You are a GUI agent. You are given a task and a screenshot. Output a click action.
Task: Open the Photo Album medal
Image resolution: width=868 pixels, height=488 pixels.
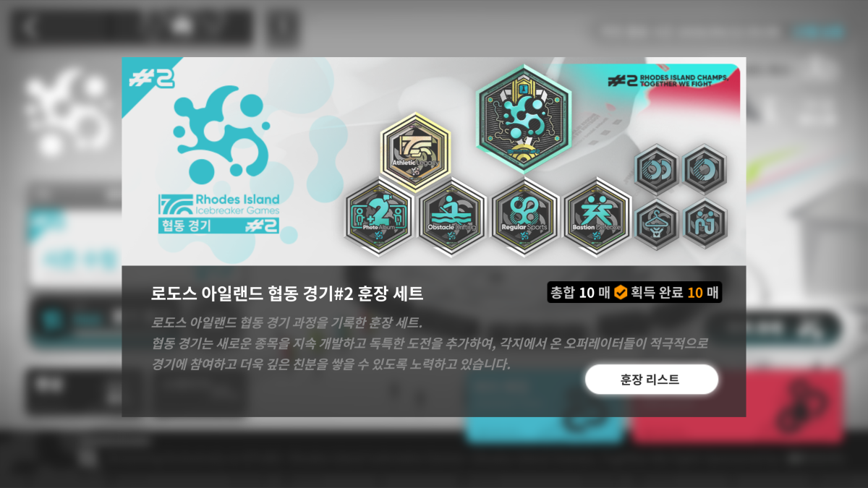pos(379,215)
